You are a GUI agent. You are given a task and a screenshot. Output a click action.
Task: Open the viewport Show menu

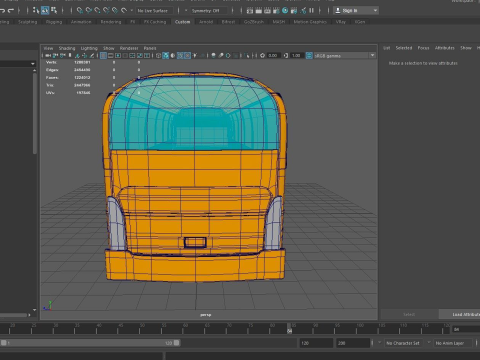click(109, 48)
